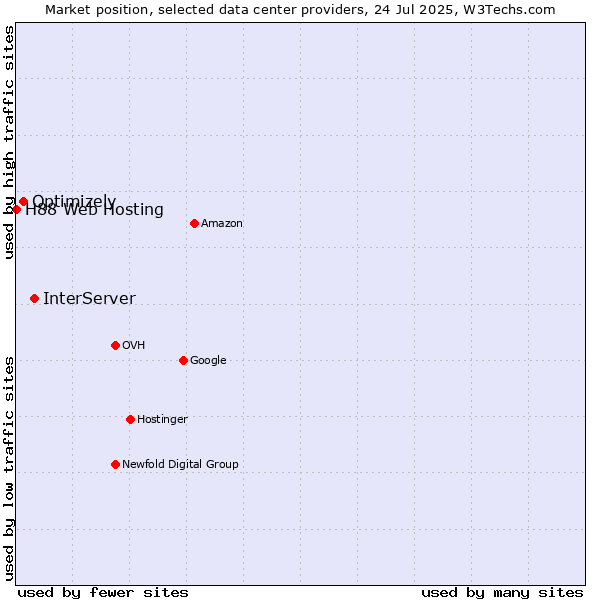Viewport: 600px width, 600px height.
Task: Click the 'used by many sites' axis label
Action: click(502, 593)
